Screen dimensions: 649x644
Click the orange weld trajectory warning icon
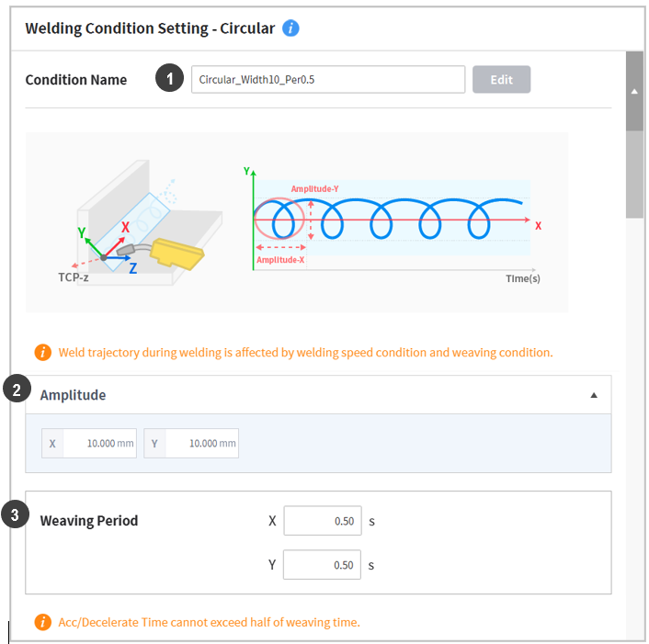(x=42, y=352)
